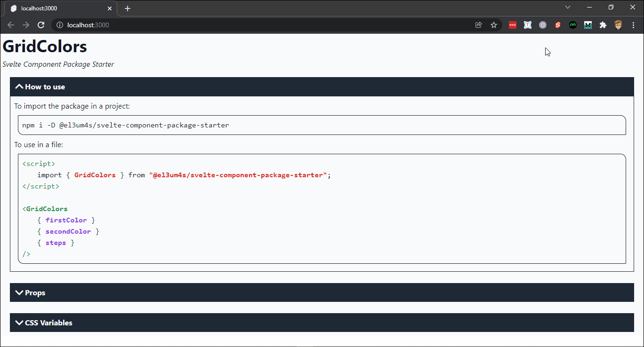Open the grey power-button extension
The height and width of the screenshot is (347, 644).
(x=543, y=25)
